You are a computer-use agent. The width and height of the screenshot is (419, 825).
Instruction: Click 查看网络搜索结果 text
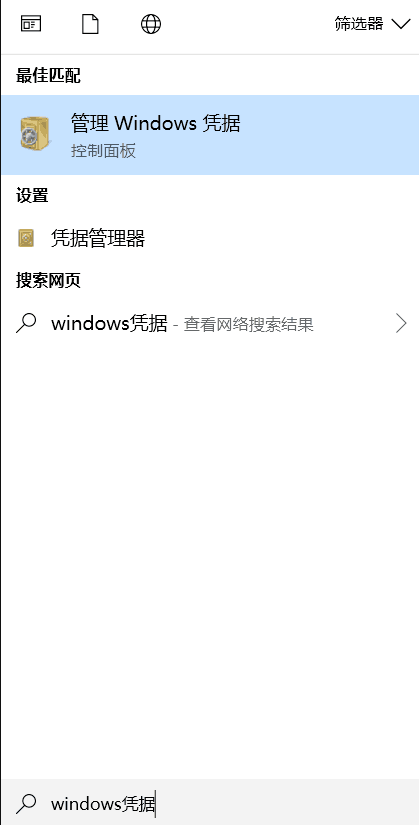pyautogui.click(x=248, y=325)
